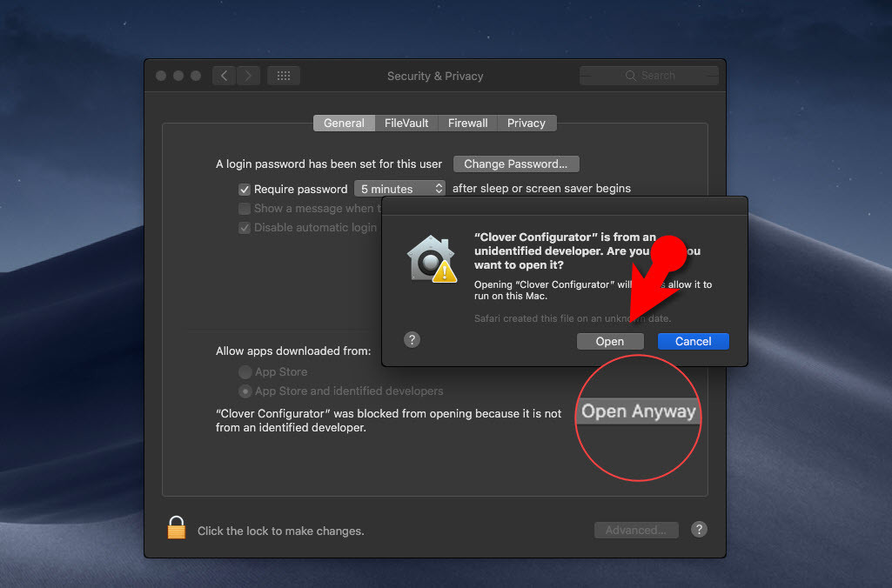892x588 pixels.
Task: Click the Open Anyway button
Action: tap(638, 411)
